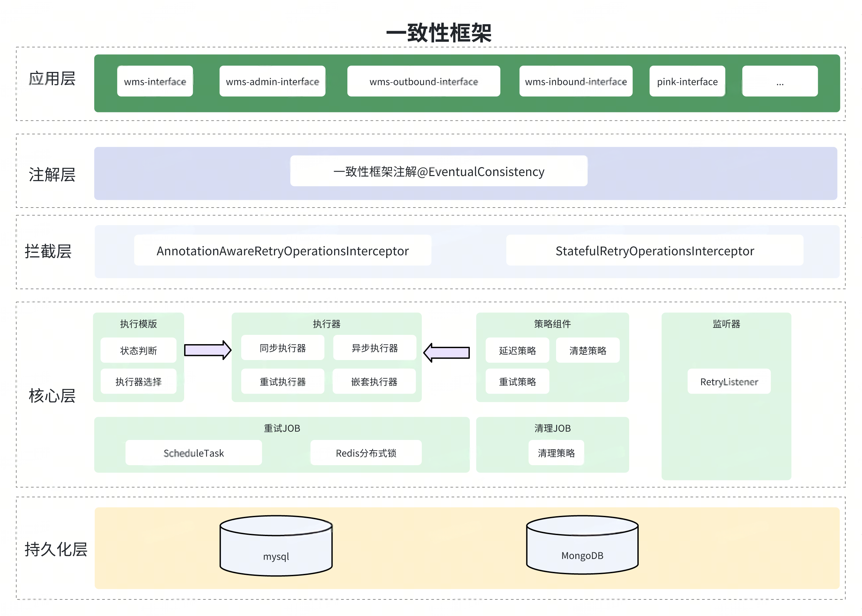This screenshot has width=862, height=616.
Task: Click the right-pointing arrow toward 执行器
Action: [207, 350]
